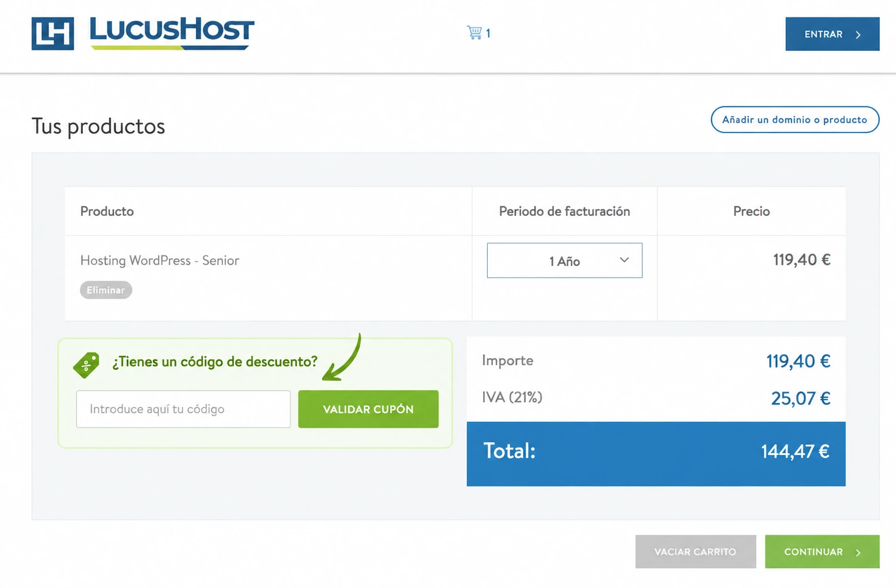This screenshot has height=588, width=896.
Task: Focus the discount code input field
Action: point(184,409)
